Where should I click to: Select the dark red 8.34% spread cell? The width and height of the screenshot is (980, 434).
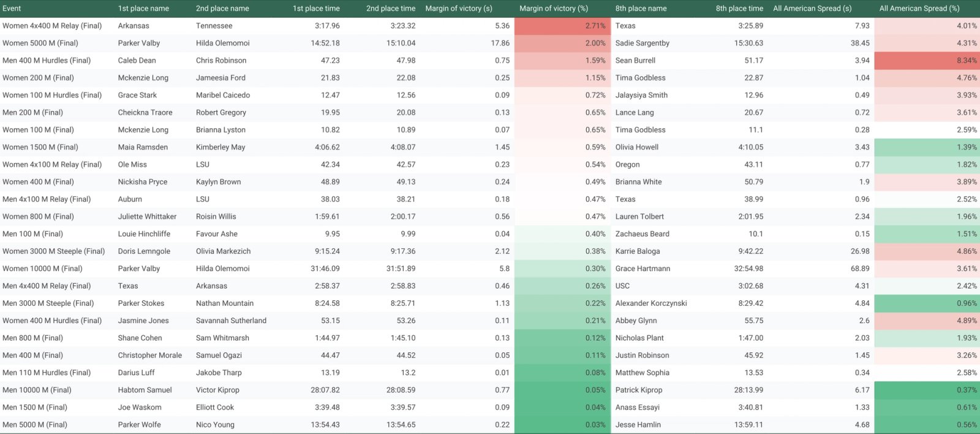[927, 60]
